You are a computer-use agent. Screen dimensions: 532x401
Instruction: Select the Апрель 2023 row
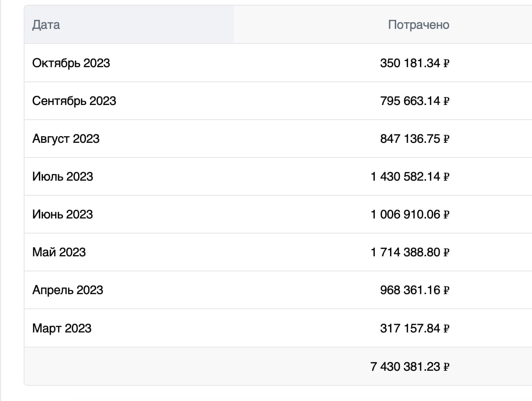click(278, 290)
